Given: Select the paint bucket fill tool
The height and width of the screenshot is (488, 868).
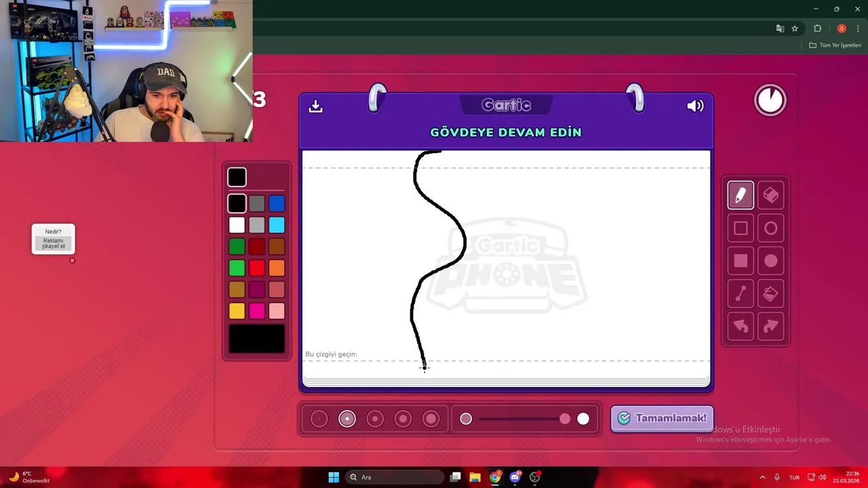Looking at the screenshot, I should [x=770, y=294].
